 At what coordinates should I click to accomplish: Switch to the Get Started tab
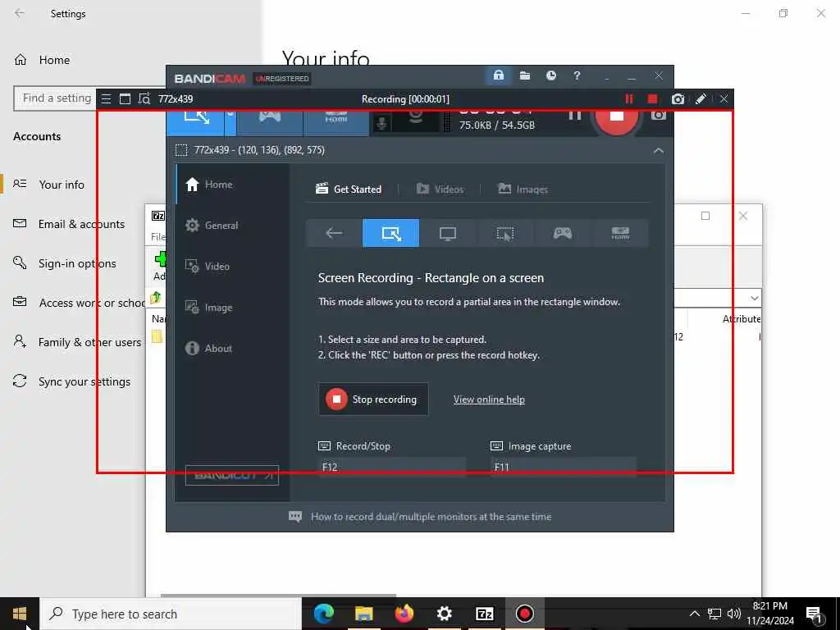point(349,189)
